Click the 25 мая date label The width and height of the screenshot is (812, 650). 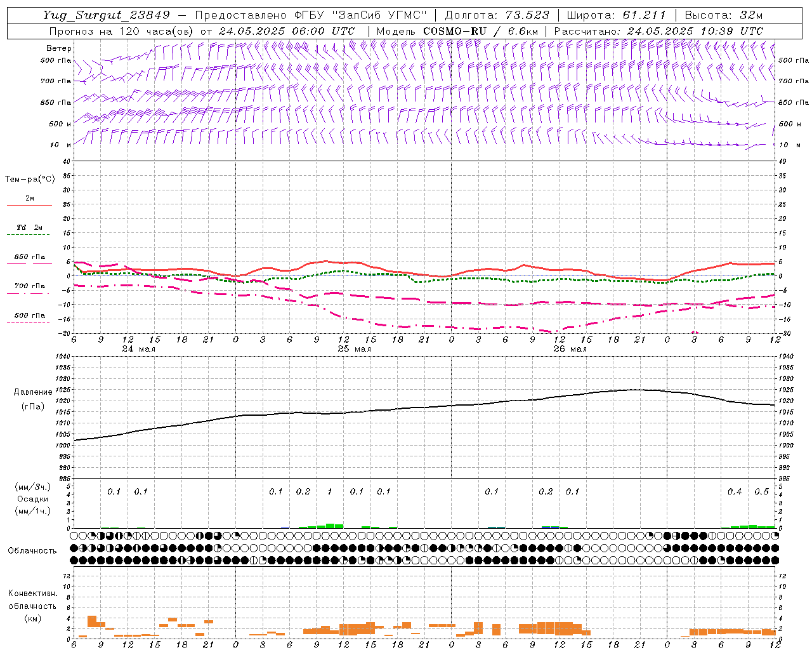[x=354, y=349]
